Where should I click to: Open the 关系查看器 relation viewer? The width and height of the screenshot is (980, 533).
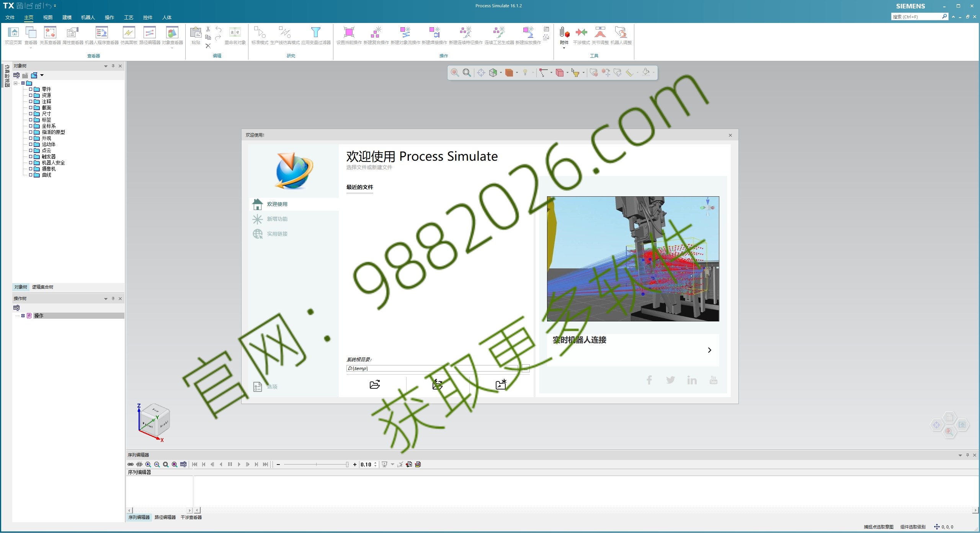coord(50,33)
